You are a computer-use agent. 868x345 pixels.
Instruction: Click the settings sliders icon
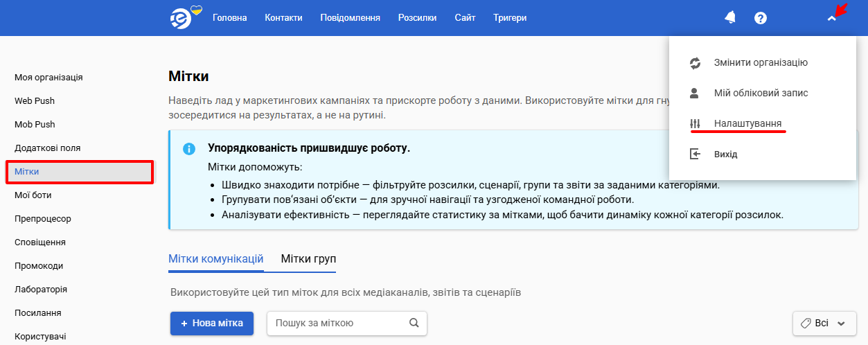696,123
